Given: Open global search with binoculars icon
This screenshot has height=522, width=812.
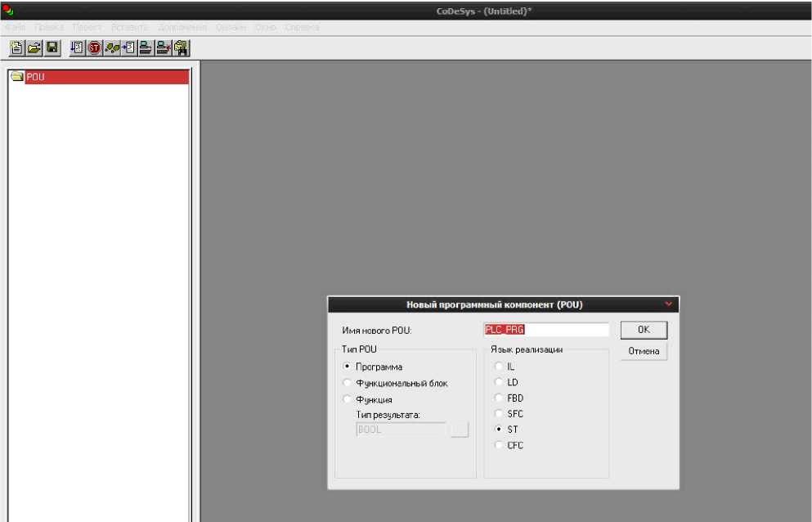Looking at the screenshot, I should point(181,48).
